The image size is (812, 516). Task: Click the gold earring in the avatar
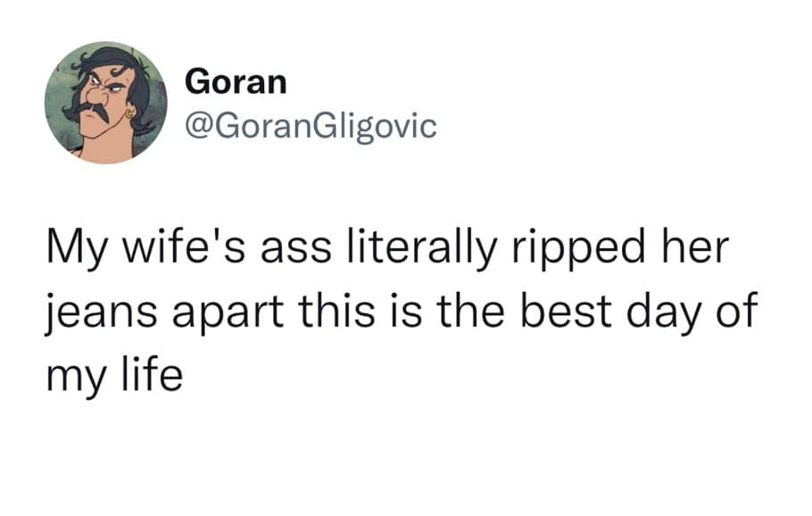(x=130, y=113)
